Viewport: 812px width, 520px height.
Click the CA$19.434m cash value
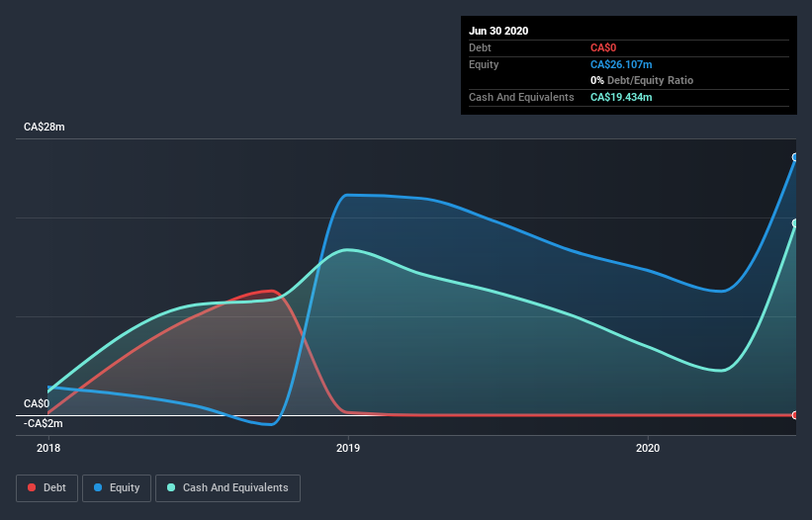pos(621,97)
